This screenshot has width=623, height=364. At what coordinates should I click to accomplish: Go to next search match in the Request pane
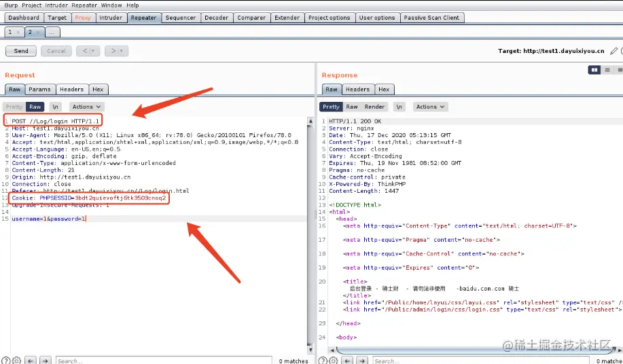46,361
